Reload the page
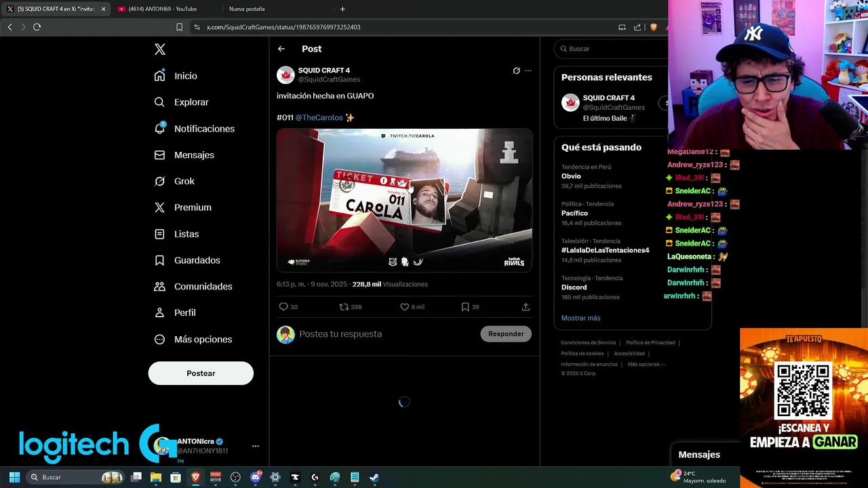The height and width of the screenshot is (488, 868). point(37,27)
